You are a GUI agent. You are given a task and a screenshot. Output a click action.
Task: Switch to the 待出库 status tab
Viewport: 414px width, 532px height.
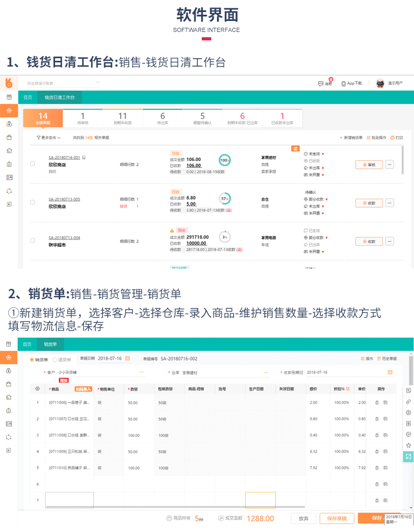coord(162,118)
